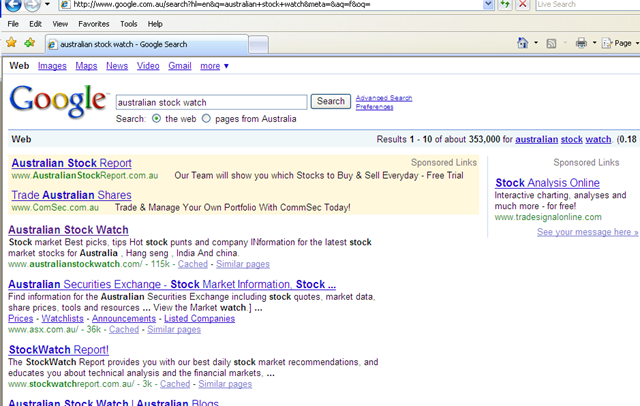Expand the Google more services dropdown

215,66
